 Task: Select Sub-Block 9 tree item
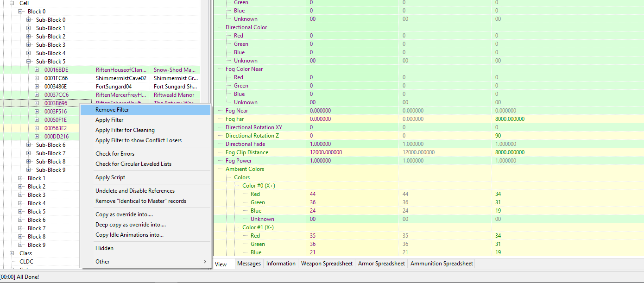51,170
